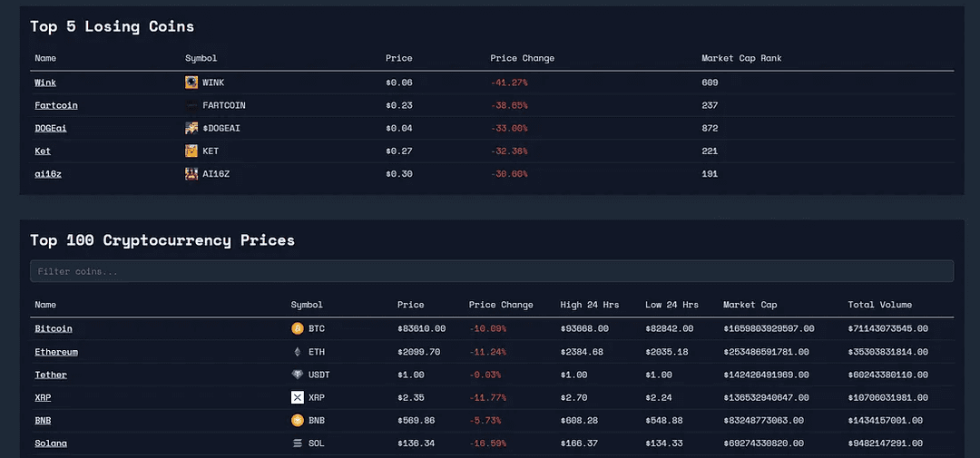Click the High 24 Hrs column header
This screenshot has height=458, width=980.
pos(590,305)
